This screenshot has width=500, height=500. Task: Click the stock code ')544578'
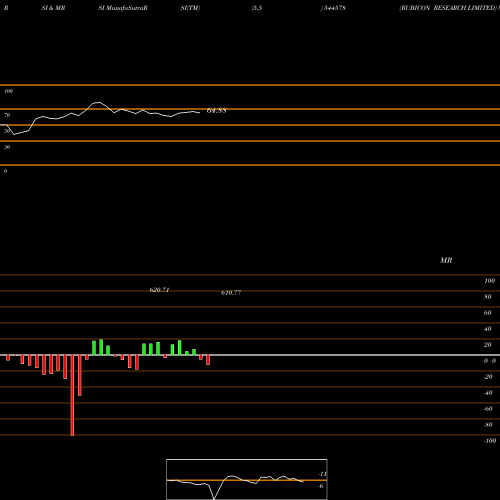click(x=333, y=8)
